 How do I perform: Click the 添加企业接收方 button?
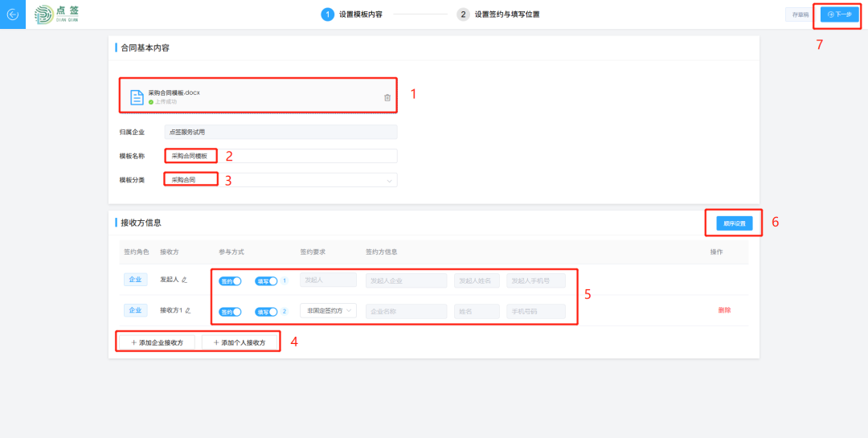point(157,342)
